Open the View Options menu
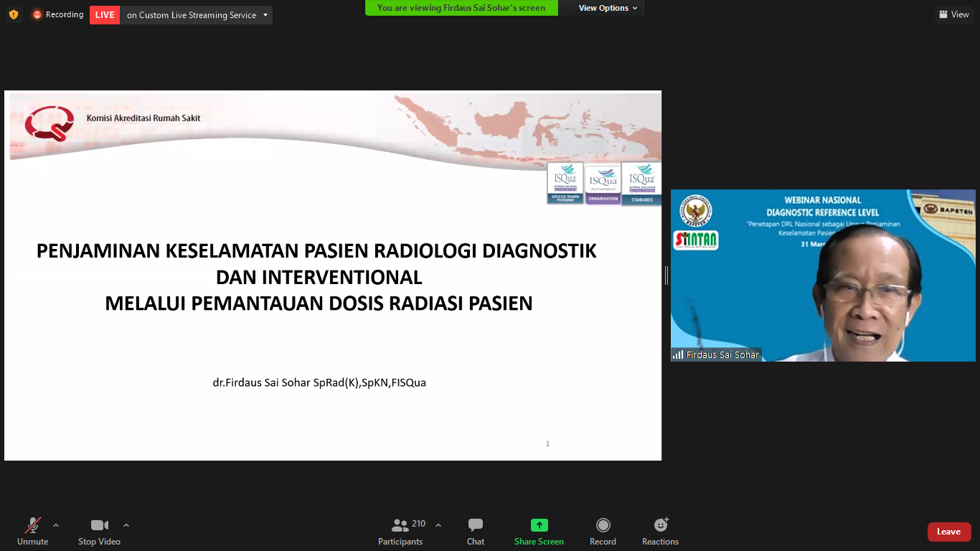The image size is (980, 551). [x=607, y=8]
